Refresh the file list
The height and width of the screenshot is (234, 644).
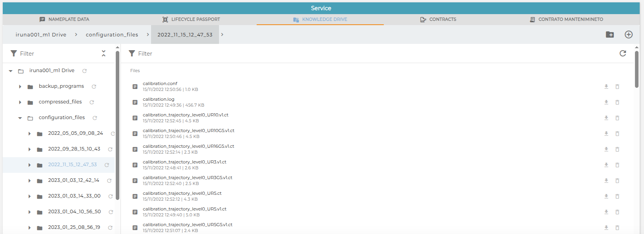[x=623, y=53]
